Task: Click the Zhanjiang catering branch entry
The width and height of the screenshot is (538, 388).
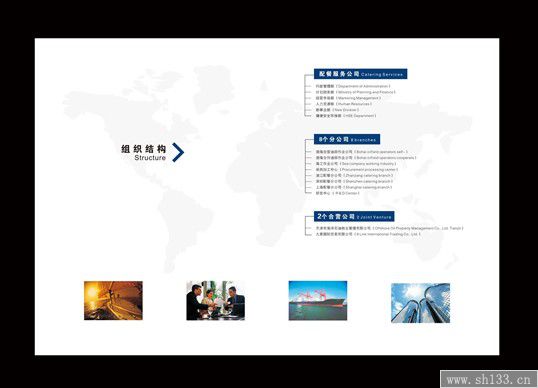Action: click(x=354, y=175)
